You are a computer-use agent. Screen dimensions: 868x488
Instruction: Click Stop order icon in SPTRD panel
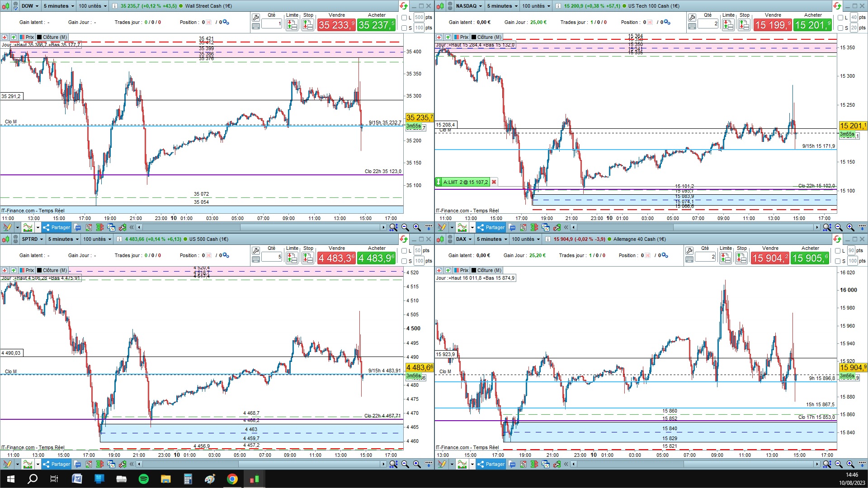[308, 258]
